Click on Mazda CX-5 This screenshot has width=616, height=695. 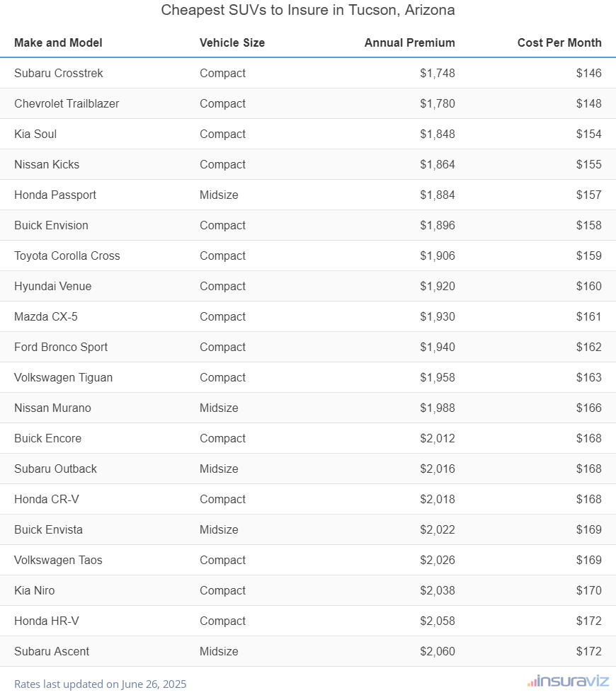46,316
